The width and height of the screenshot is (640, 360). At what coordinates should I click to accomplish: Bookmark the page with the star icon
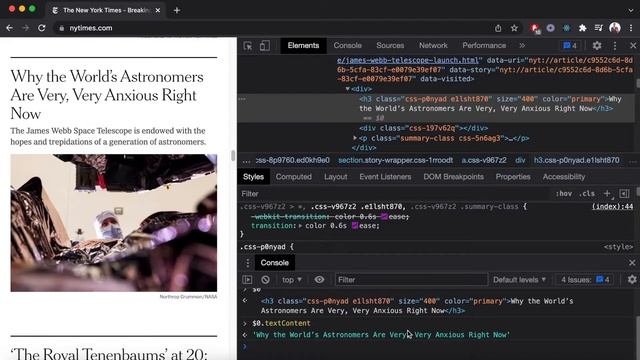point(514,28)
